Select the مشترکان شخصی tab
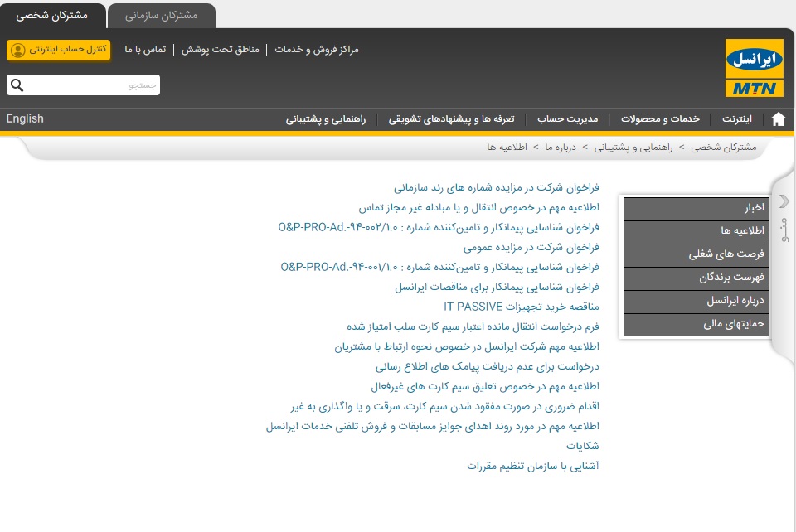 [x=53, y=16]
